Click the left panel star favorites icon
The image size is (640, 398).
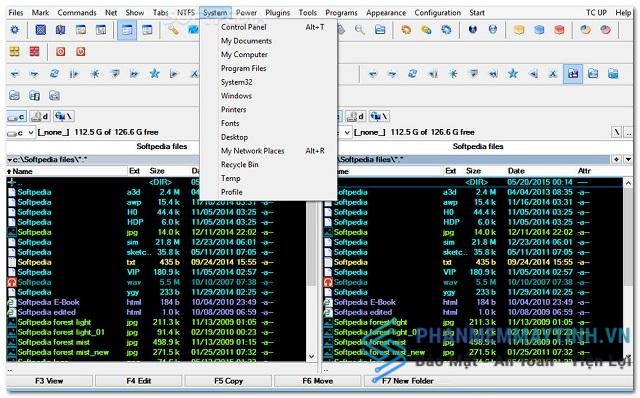point(154,74)
